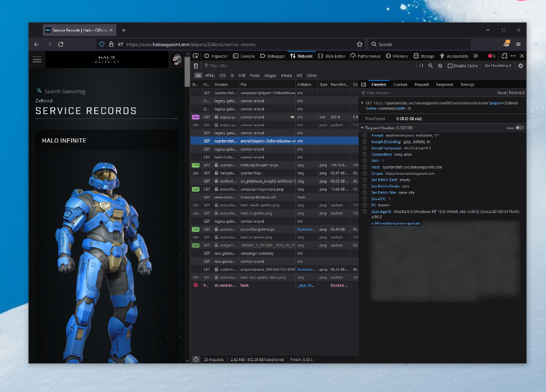546x392 pixels.
Task: Click the Block button
Action: click(502, 93)
